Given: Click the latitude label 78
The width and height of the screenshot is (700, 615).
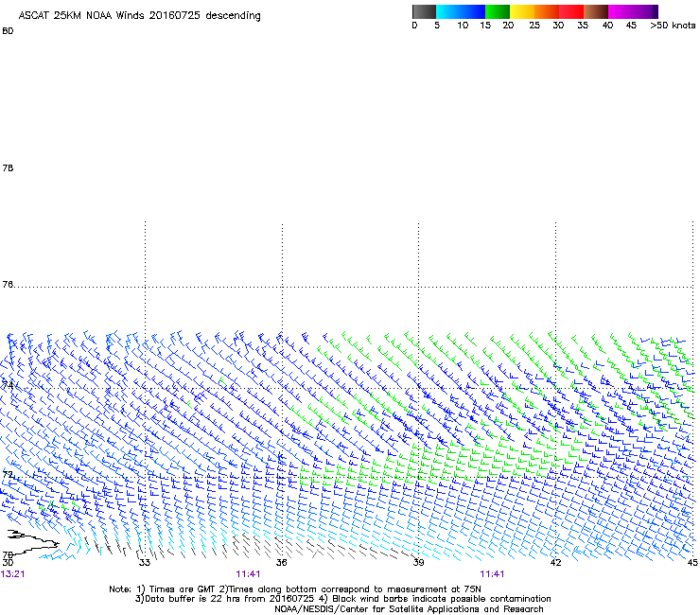Looking at the screenshot, I should 8,167.
